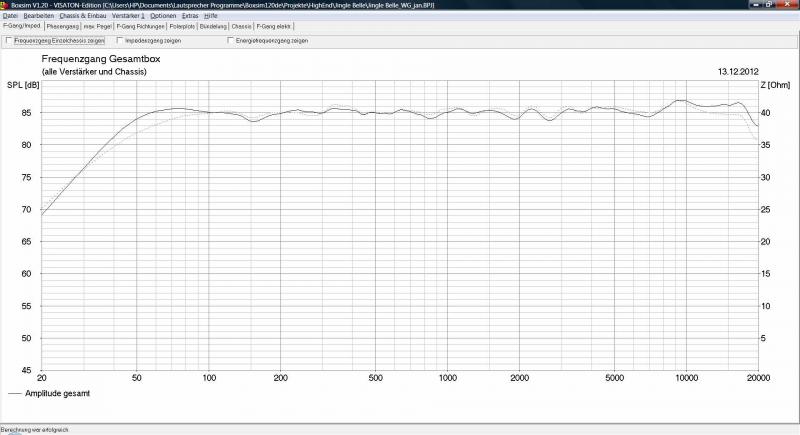The height and width of the screenshot is (435, 800).
Task: Check the Energiefrequenzgang zeigen option
Action: point(231,41)
